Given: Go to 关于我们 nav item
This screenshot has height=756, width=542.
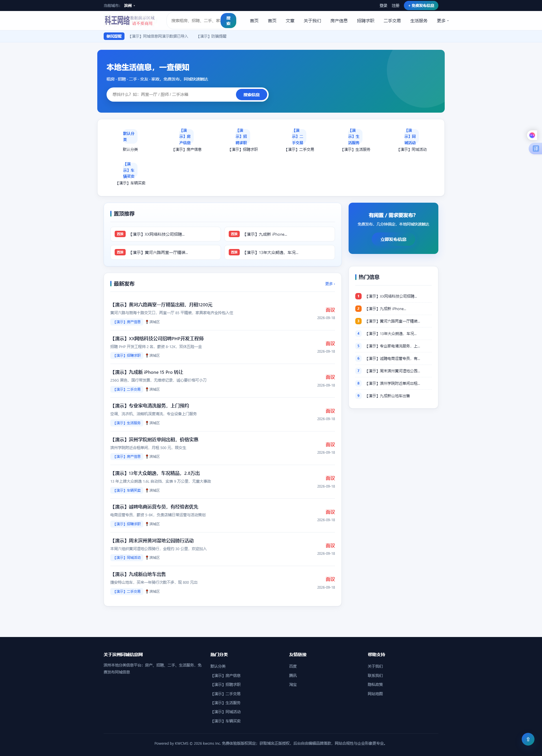Looking at the screenshot, I should 312,21.
